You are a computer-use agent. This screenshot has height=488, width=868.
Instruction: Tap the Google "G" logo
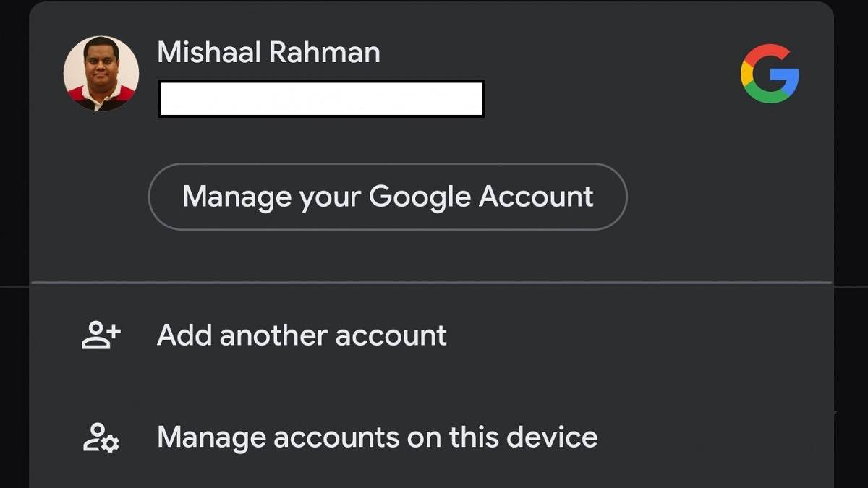click(770, 74)
